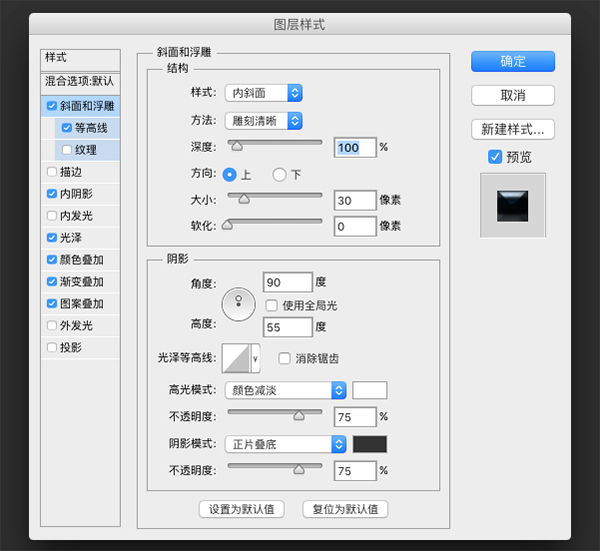The width and height of the screenshot is (600, 551).
Task: Click the dark shadow color swatch
Action: [x=369, y=444]
